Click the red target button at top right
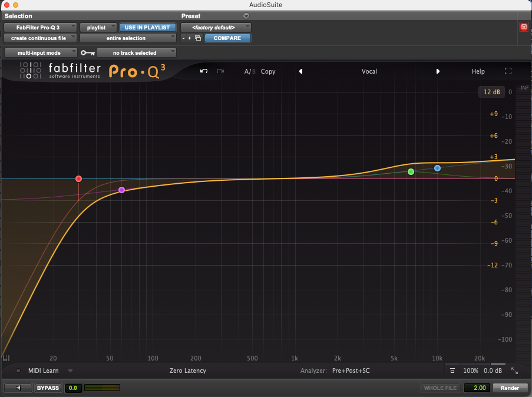 524,27
